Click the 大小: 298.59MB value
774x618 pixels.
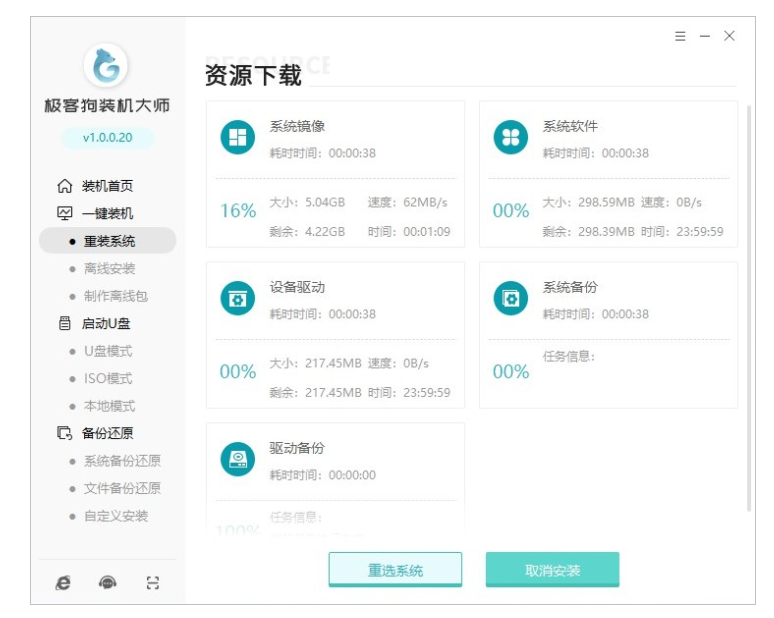pos(588,202)
